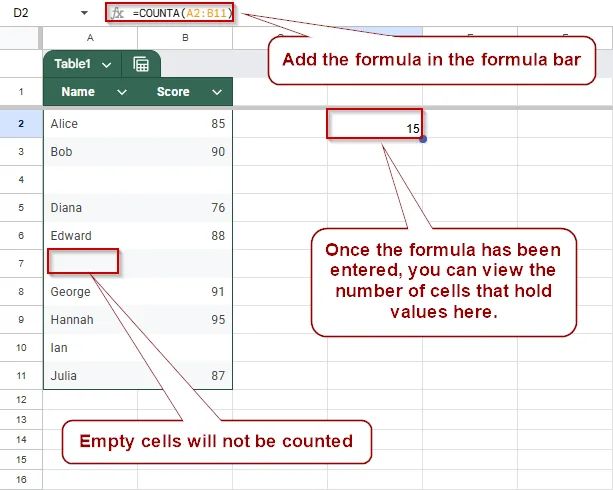Select the cell containing George

click(90, 292)
